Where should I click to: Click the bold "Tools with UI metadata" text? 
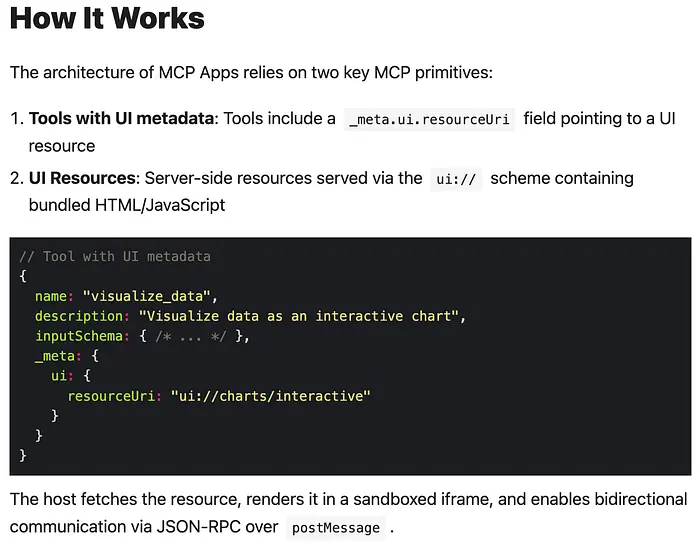point(121,119)
